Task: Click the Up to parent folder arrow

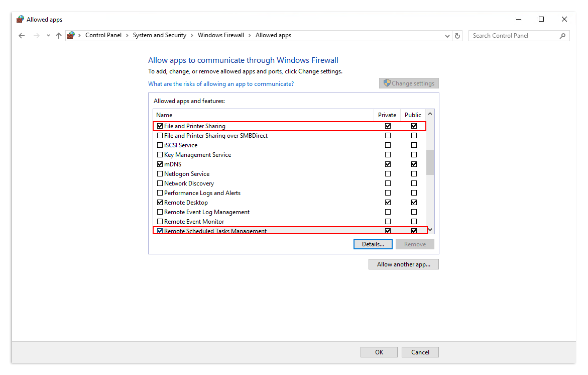Action: tap(59, 36)
